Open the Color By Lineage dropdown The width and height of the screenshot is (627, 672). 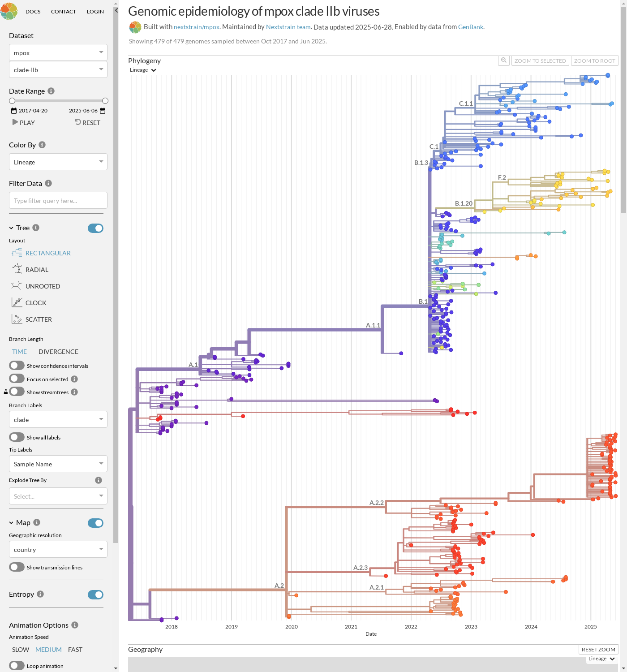click(x=58, y=162)
